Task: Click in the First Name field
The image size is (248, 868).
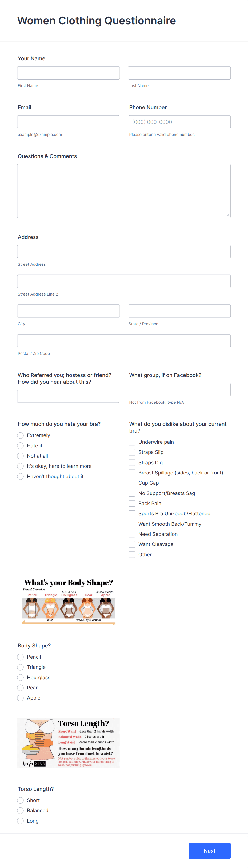Action: pyautogui.click(x=68, y=73)
